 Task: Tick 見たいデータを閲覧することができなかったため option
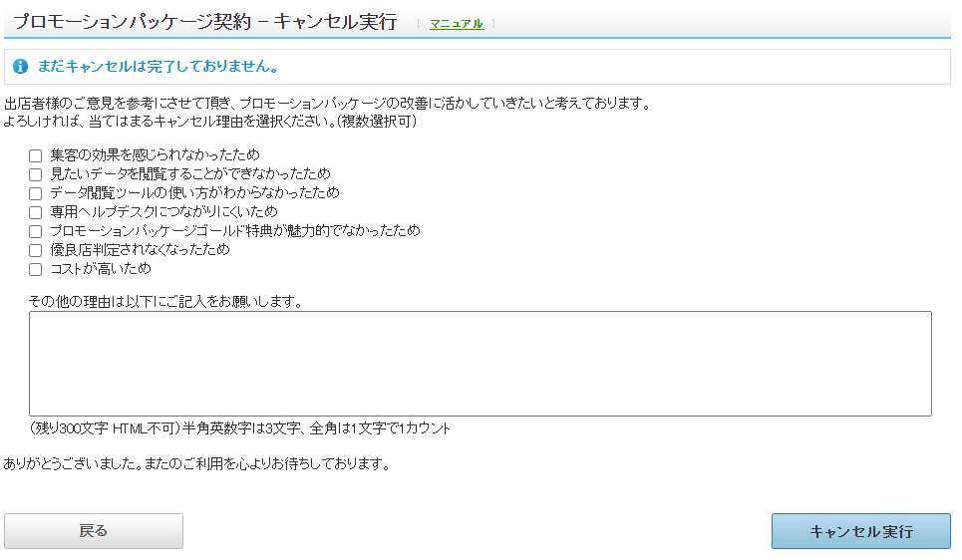coord(36,174)
